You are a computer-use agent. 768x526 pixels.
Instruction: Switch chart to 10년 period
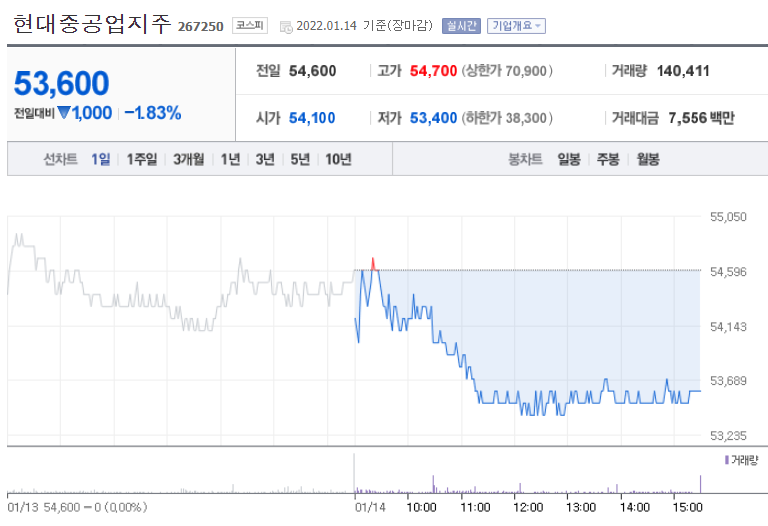point(338,159)
